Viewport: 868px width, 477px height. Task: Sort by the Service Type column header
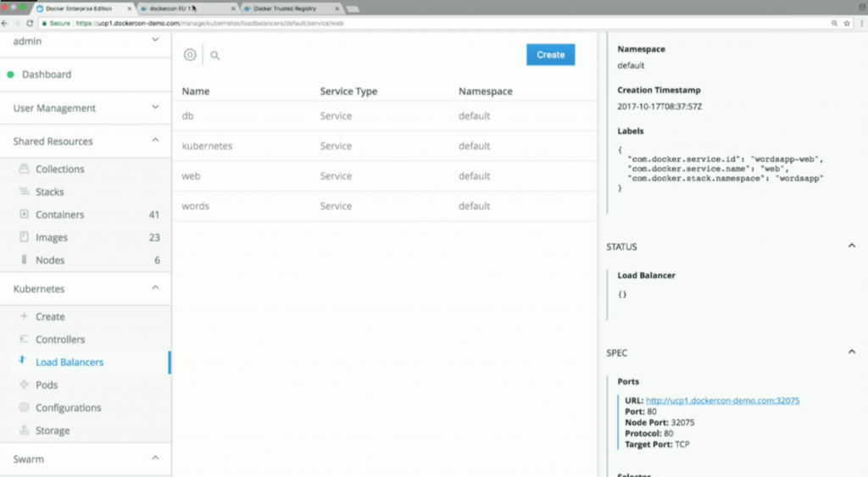348,91
